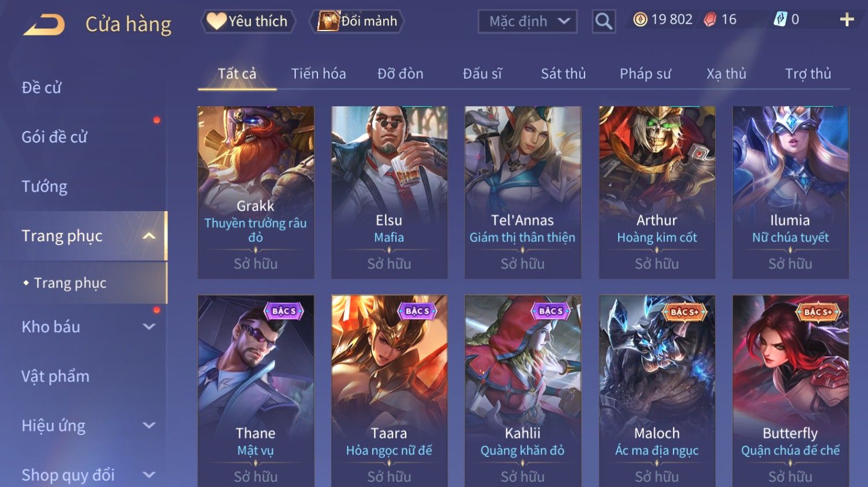
Task: Open Tướng in the sidebar
Action: pos(44,186)
